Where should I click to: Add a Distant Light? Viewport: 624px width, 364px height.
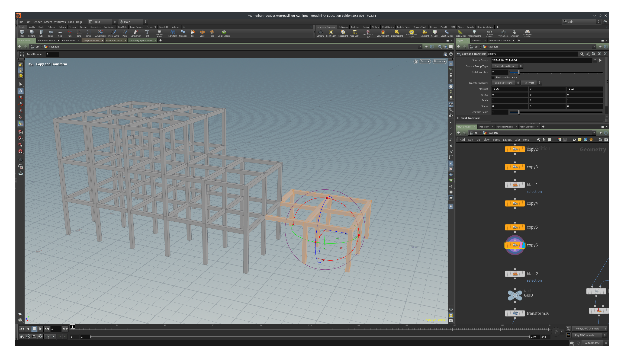tap(397, 33)
